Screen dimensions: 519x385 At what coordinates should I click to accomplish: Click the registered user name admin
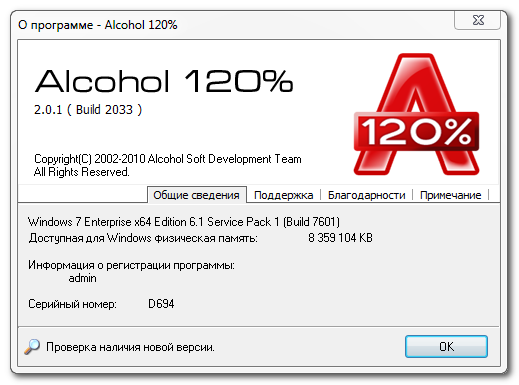[82, 278]
